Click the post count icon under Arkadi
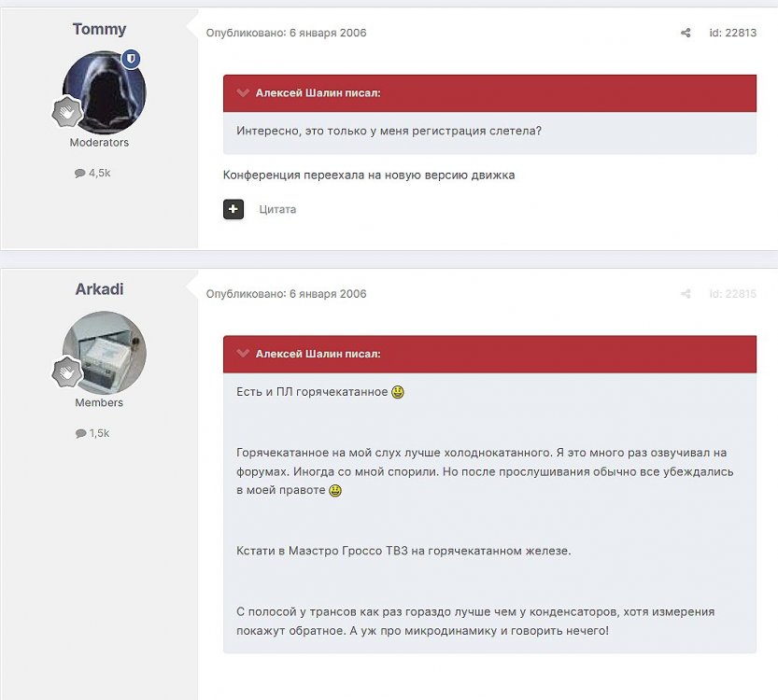This screenshot has height=700, width=778. coord(80,434)
